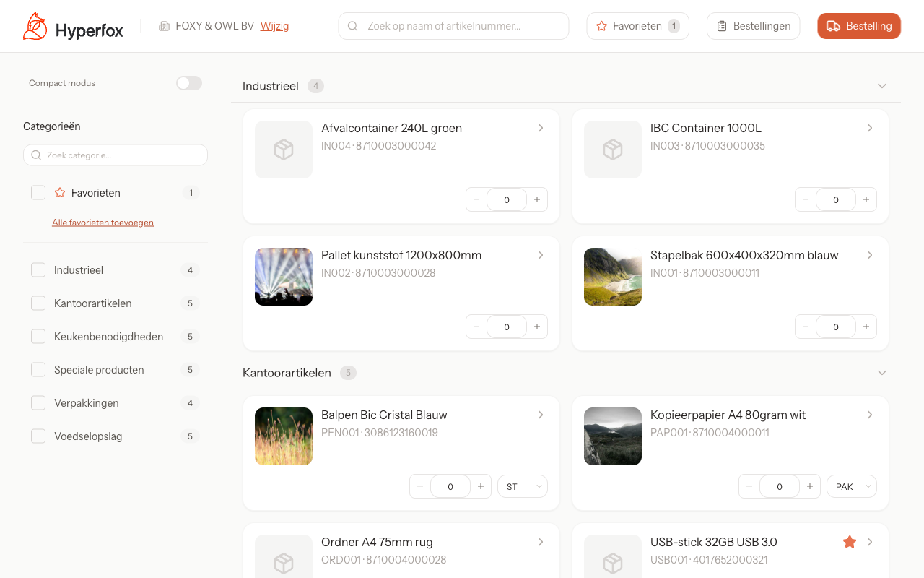Image resolution: width=924 pixels, height=578 pixels.
Task: Open the PAK unit dropdown for Kopieerpapier
Action: coord(851,487)
